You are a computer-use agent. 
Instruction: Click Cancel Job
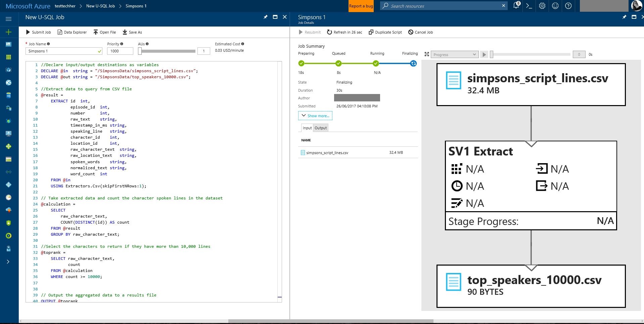point(420,32)
